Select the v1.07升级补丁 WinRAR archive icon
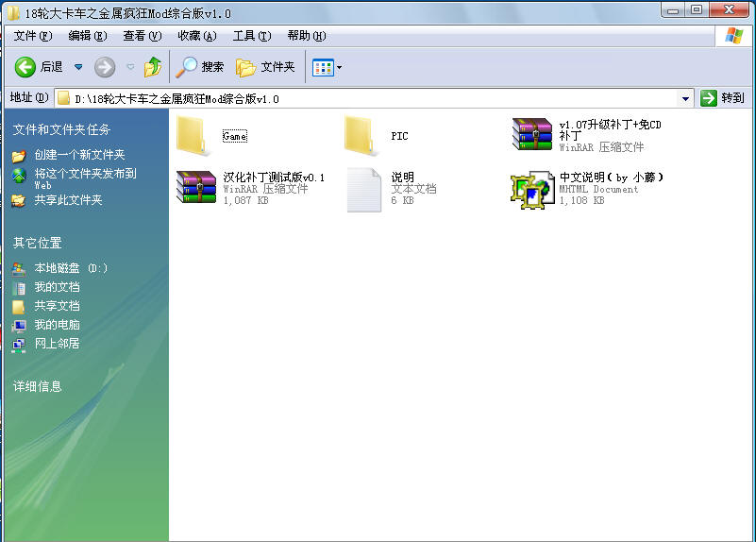Viewport: 756px width, 542px height. coord(531,134)
